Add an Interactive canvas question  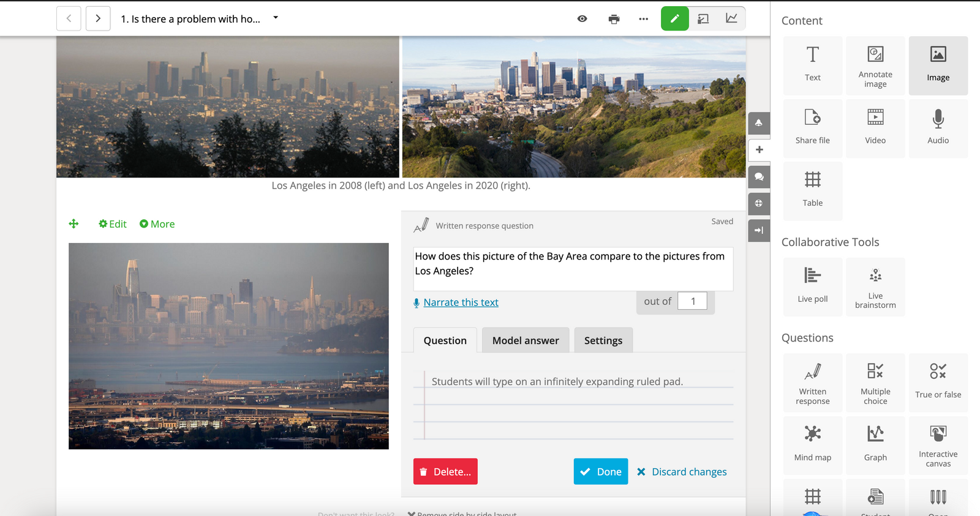tap(938, 445)
